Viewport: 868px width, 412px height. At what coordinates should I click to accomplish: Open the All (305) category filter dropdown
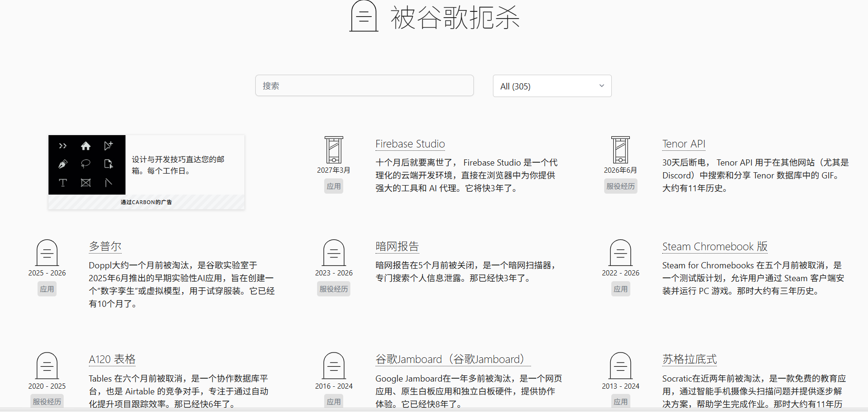coord(552,86)
